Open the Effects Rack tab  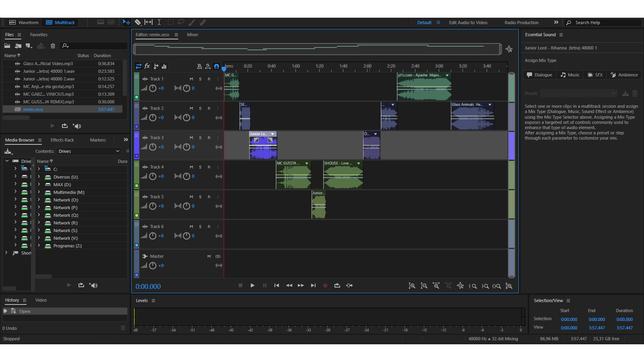pos(62,140)
